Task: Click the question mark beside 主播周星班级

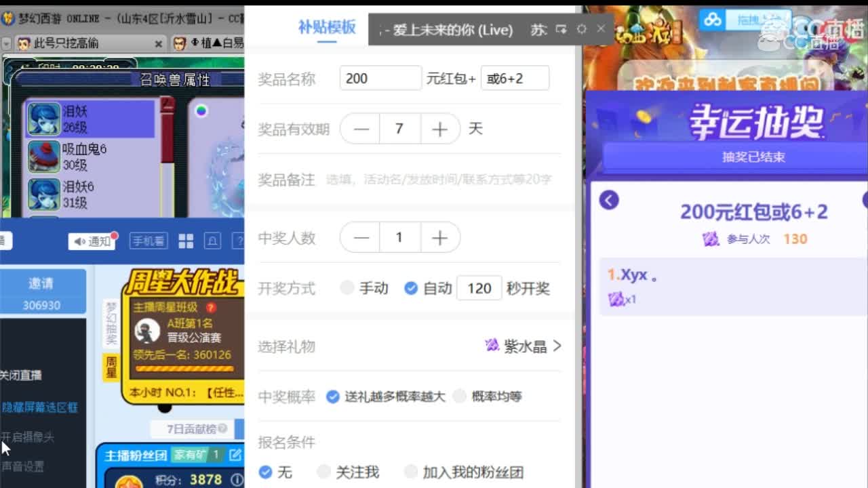Action: [x=211, y=308]
